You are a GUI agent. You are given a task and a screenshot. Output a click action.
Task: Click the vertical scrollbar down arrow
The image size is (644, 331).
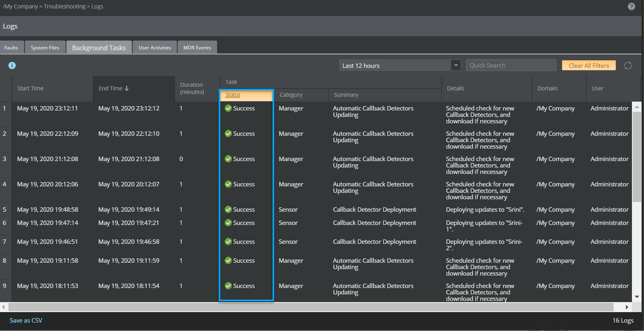coord(637,297)
